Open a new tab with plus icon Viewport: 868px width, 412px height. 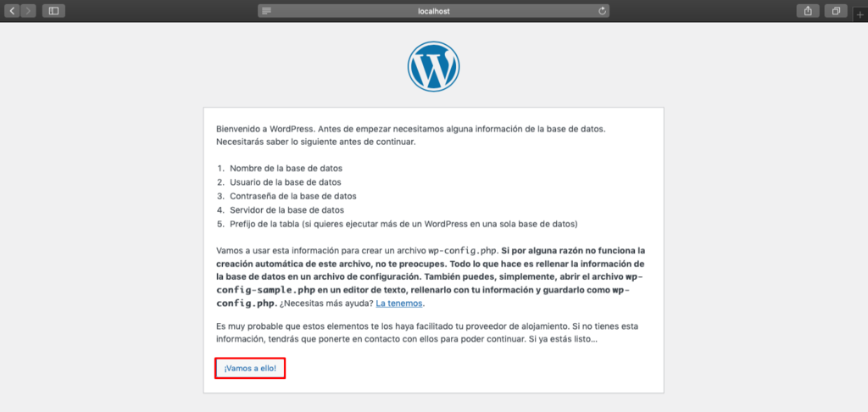tap(860, 15)
